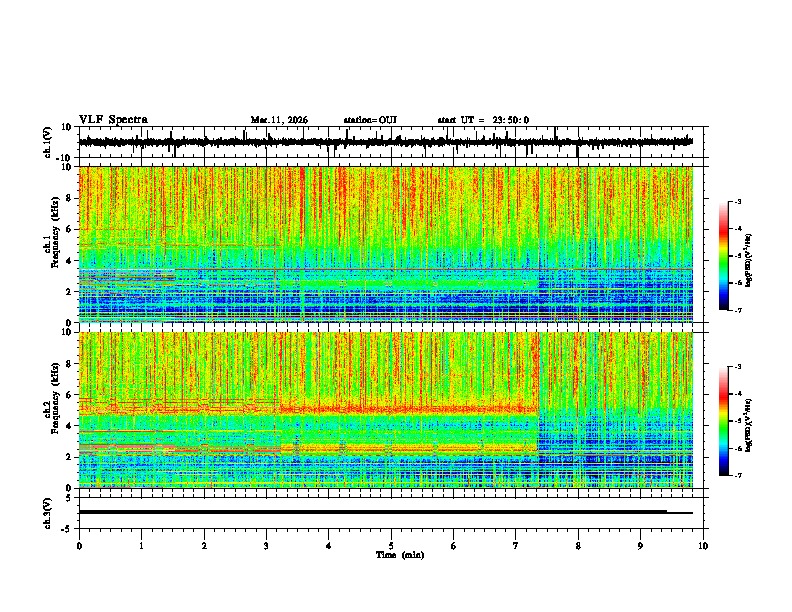The image size is (792, 612).
Task: Click the 7 tick on the Time axis
Action: click(516, 546)
